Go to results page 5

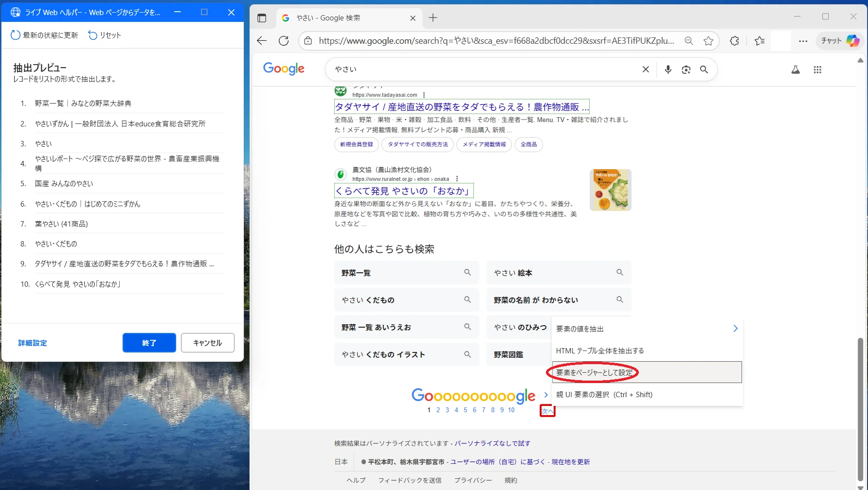(x=466, y=410)
